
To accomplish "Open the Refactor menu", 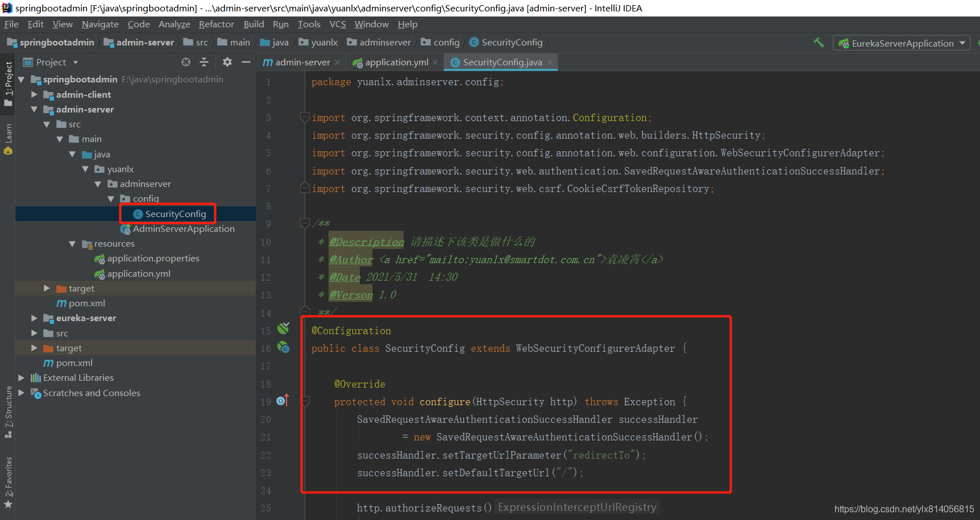I will coord(217,24).
